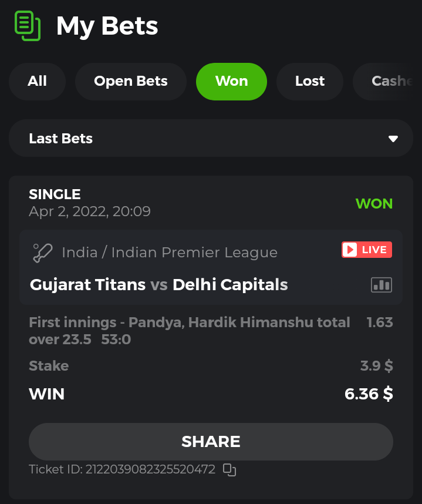Open the Last Bets filter selector
This screenshot has height=504, width=422.
211,138
